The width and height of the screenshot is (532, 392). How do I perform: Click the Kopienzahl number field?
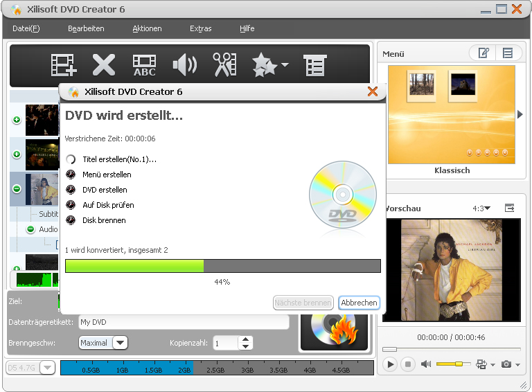tap(226, 343)
